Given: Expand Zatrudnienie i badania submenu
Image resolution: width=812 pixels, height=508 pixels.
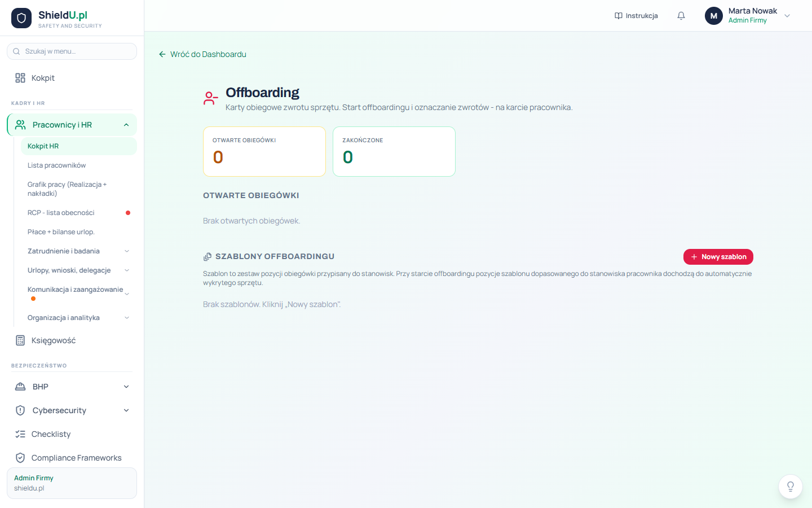Looking at the screenshot, I should (127, 251).
